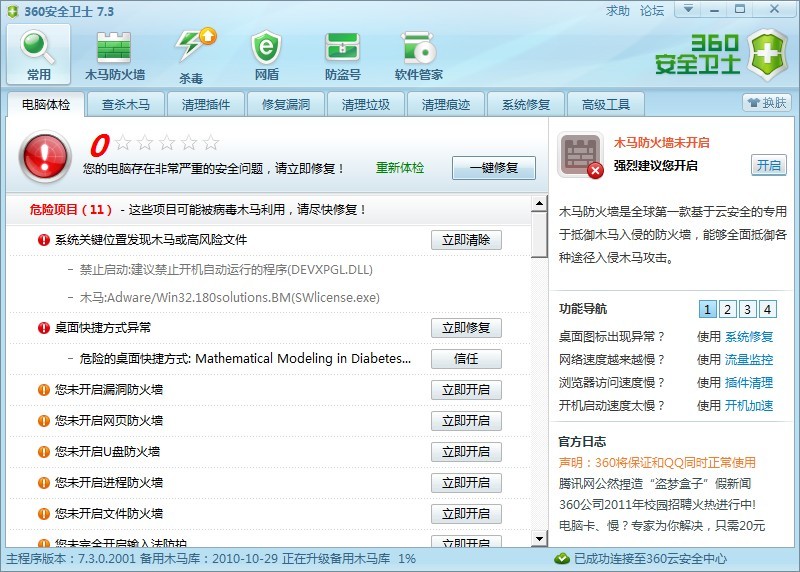Click the scroll up arrow of issue list
The image size is (800, 572).
(539, 204)
